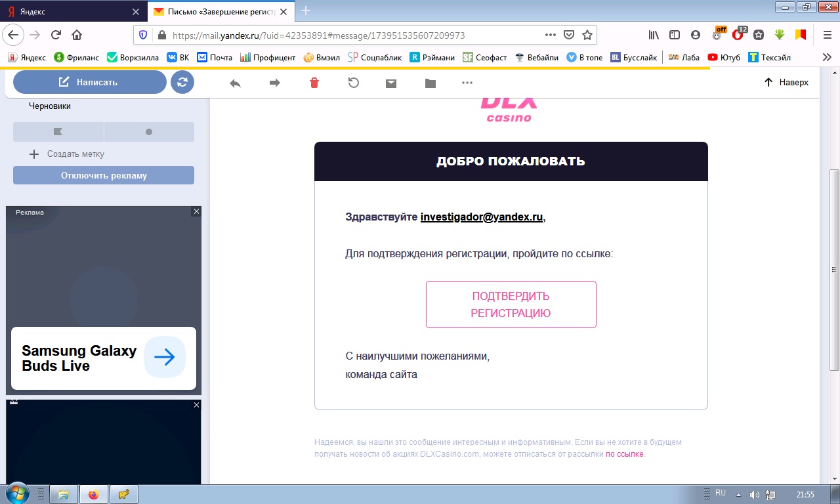840x504 pixels.
Task: Click the browser Back arrow button
Action: [14, 35]
